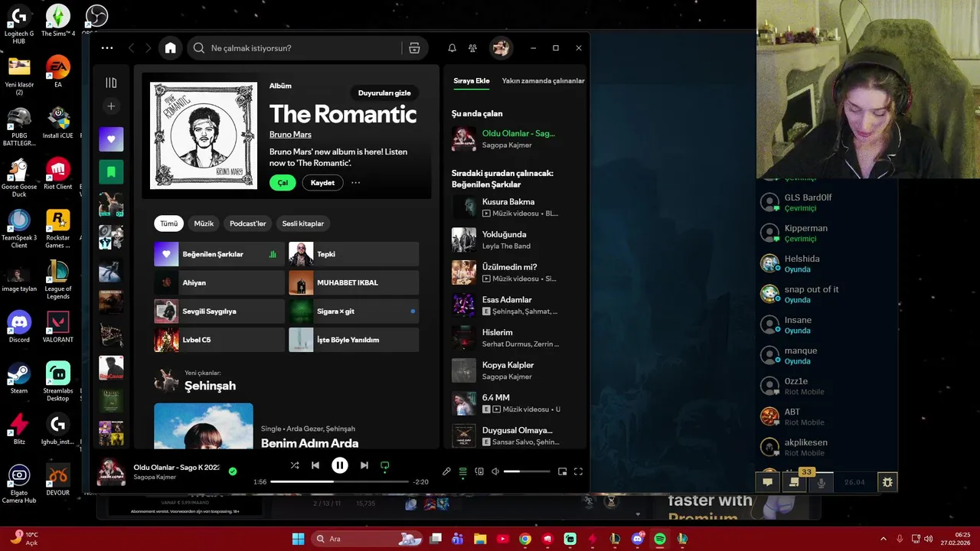Open İşte Böyle Yanıldım shortcut card
This screenshot has width=980, height=551.
[x=354, y=340]
